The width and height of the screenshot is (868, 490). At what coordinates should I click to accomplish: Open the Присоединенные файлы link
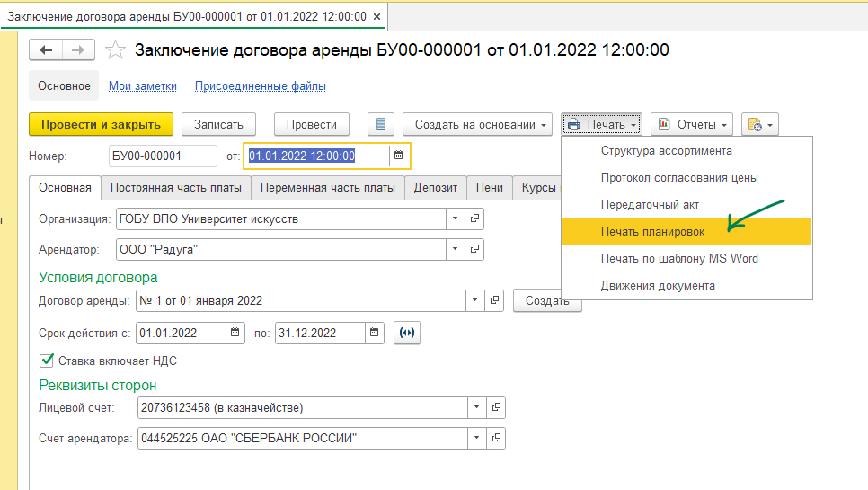pyautogui.click(x=260, y=86)
